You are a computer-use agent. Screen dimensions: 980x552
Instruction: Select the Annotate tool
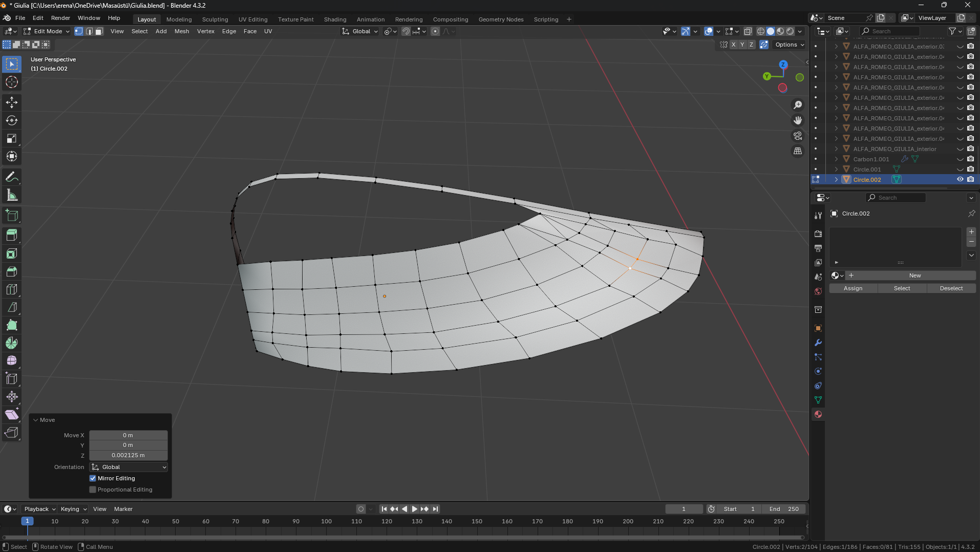(x=12, y=177)
